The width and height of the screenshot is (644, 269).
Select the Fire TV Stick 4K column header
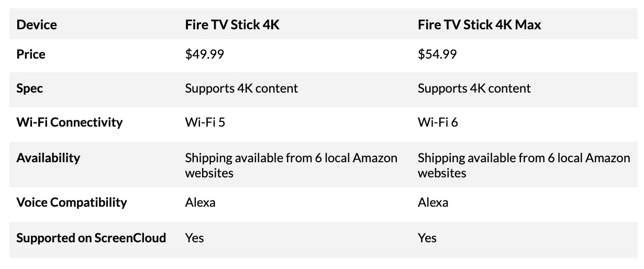(232, 25)
